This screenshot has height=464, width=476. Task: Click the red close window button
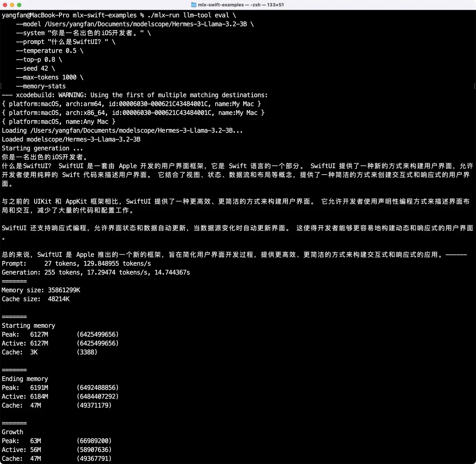point(5,5)
